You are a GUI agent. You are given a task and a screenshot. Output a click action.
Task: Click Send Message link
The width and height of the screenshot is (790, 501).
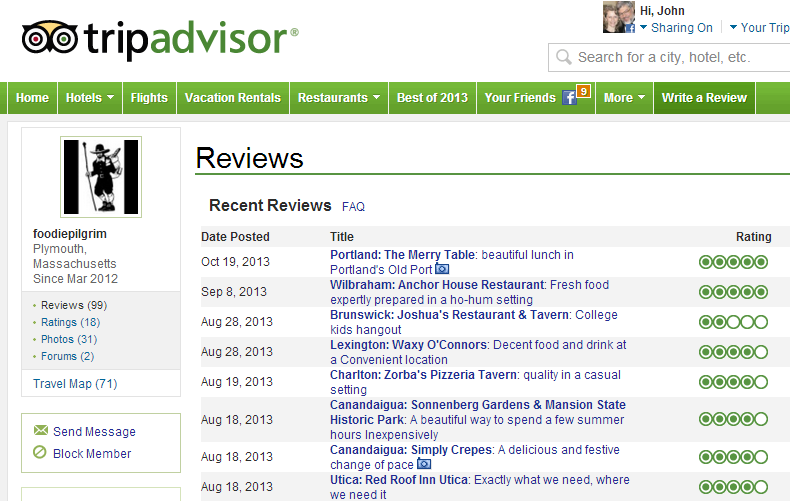(x=94, y=432)
